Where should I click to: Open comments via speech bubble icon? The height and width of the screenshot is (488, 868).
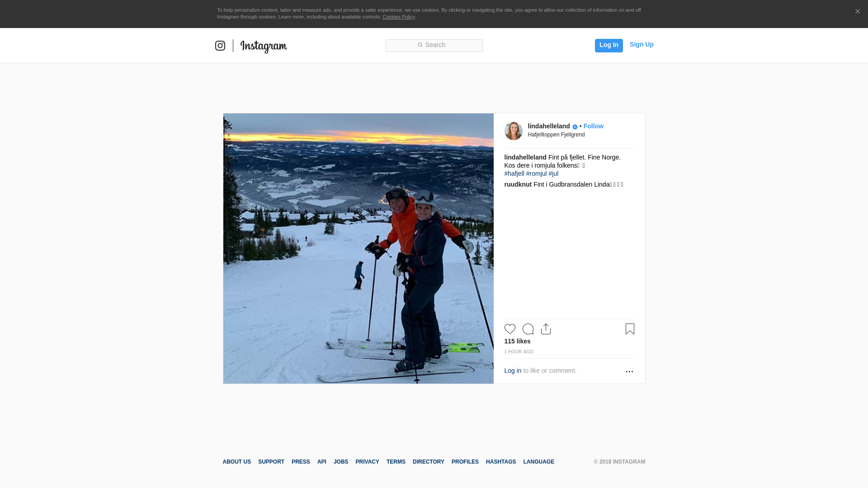[x=528, y=329]
